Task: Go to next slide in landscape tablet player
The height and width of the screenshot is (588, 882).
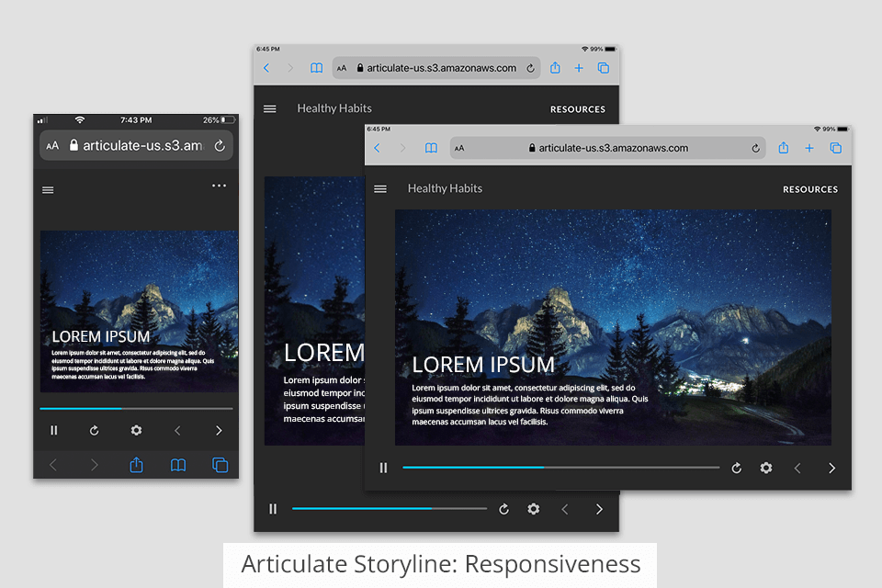Action: [832, 469]
